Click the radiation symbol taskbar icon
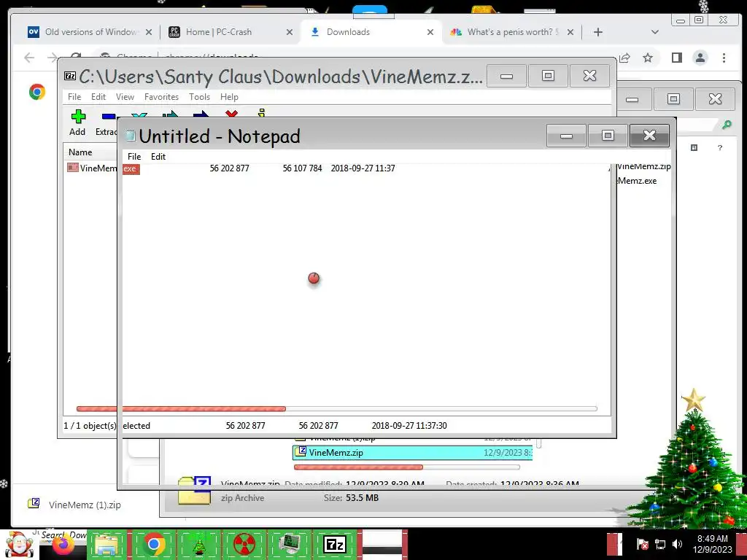This screenshot has height=560, width=747. (244, 545)
